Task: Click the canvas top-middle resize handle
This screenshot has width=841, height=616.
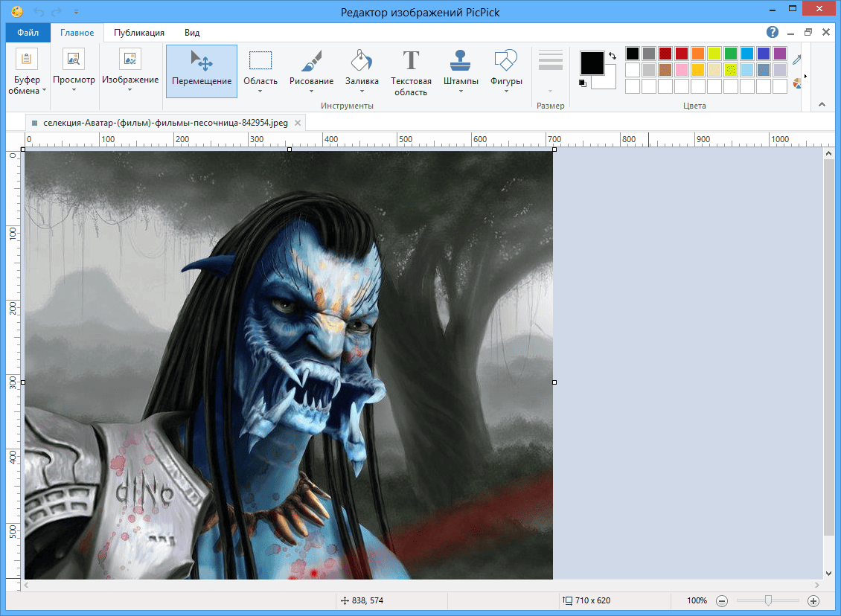Action: pos(290,150)
